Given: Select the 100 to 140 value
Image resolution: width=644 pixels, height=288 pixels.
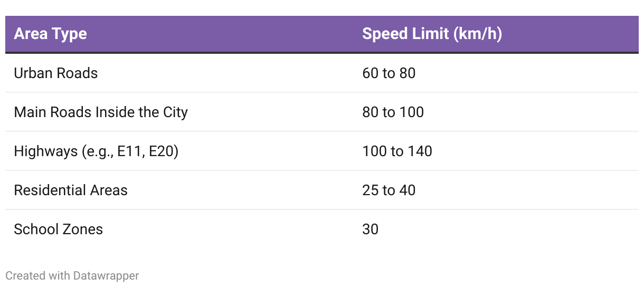Looking at the screenshot, I should click(x=397, y=151).
